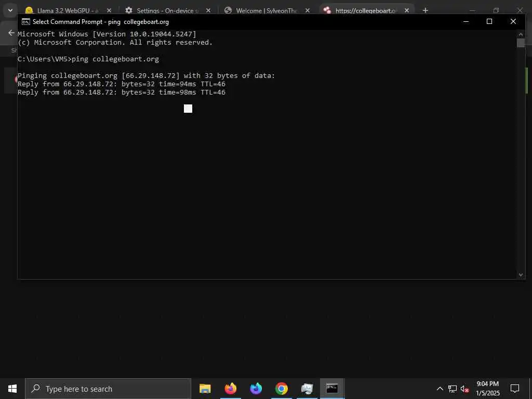This screenshot has width=532, height=399.
Task: Minimize the browser window behind
Action: [472, 10]
